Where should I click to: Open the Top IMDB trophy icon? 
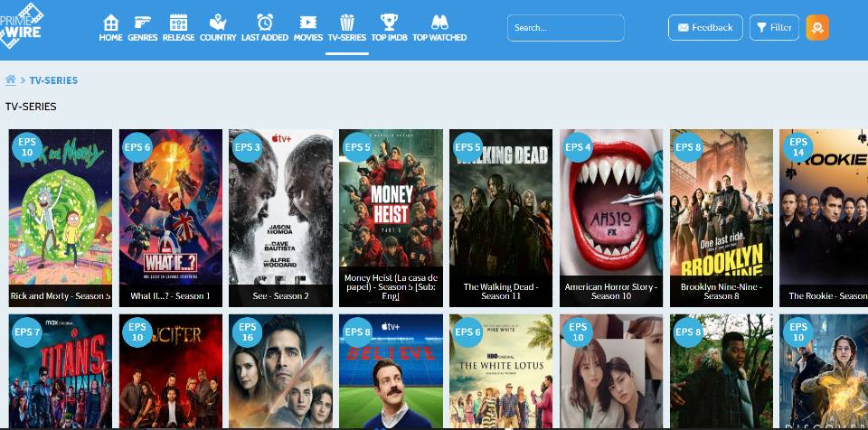(389, 23)
